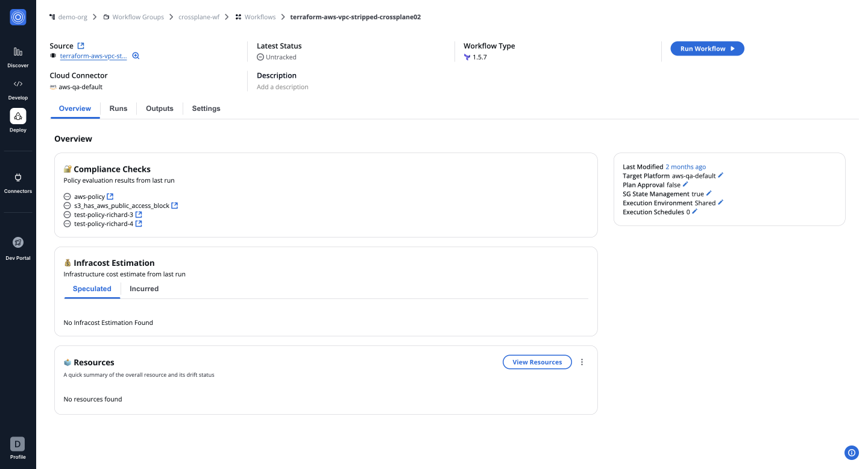This screenshot has height=469, width=868.
Task: Click the Run Workflow button
Action: (x=707, y=49)
